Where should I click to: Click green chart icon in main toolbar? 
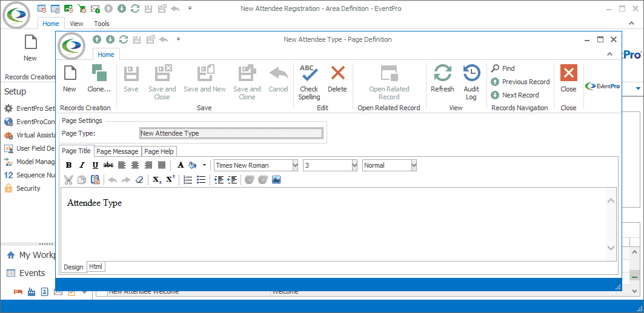68,8
